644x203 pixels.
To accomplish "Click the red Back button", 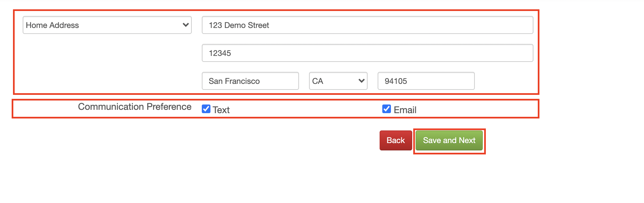I will click(396, 140).
